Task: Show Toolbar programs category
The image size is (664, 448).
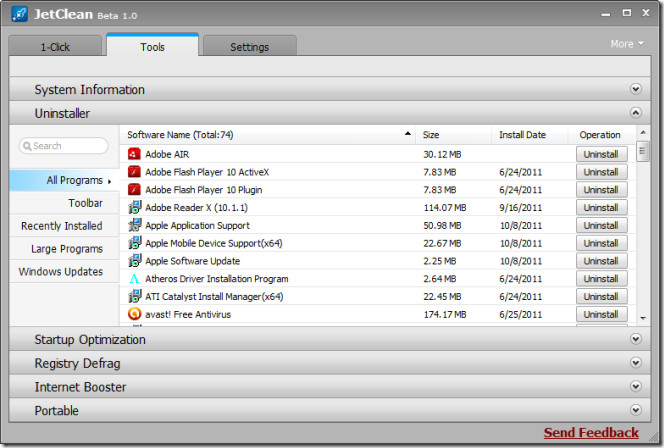Action: 64,203
